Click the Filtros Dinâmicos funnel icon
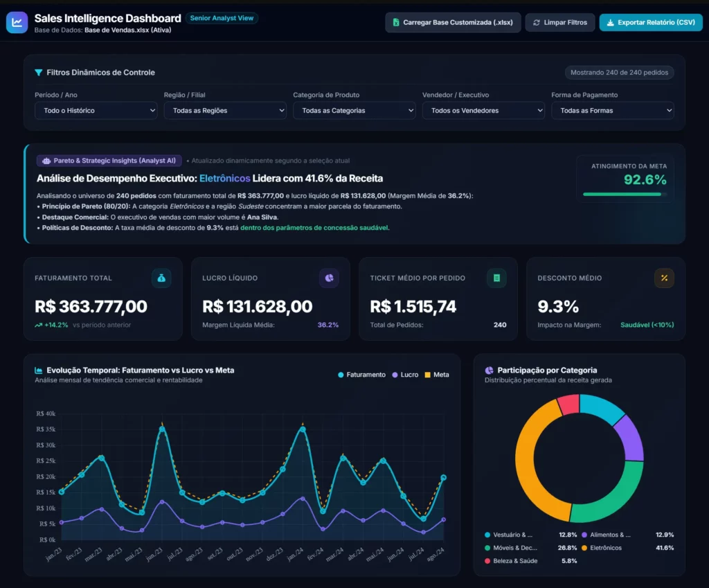 click(39, 72)
